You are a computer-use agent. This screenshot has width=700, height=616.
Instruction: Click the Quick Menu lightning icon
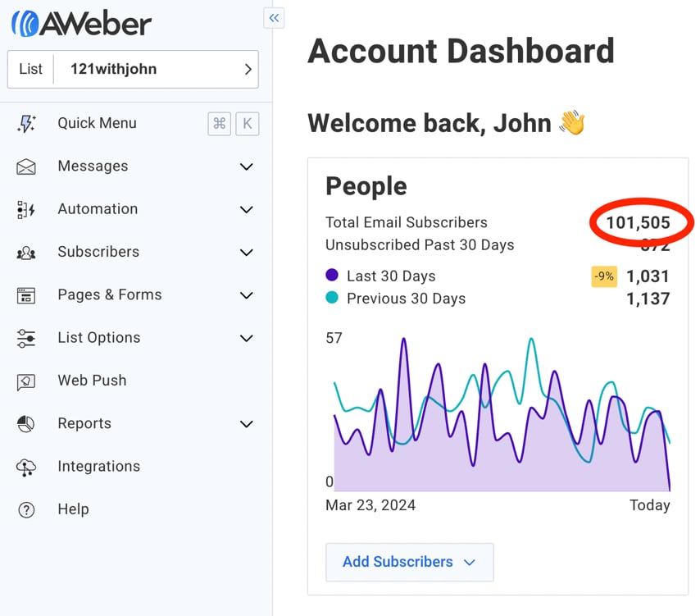point(26,124)
